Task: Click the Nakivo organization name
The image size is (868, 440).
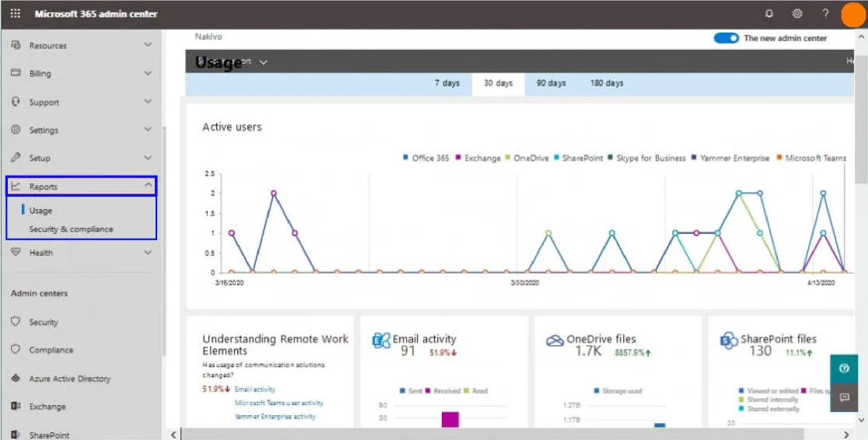Action: pyautogui.click(x=208, y=37)
